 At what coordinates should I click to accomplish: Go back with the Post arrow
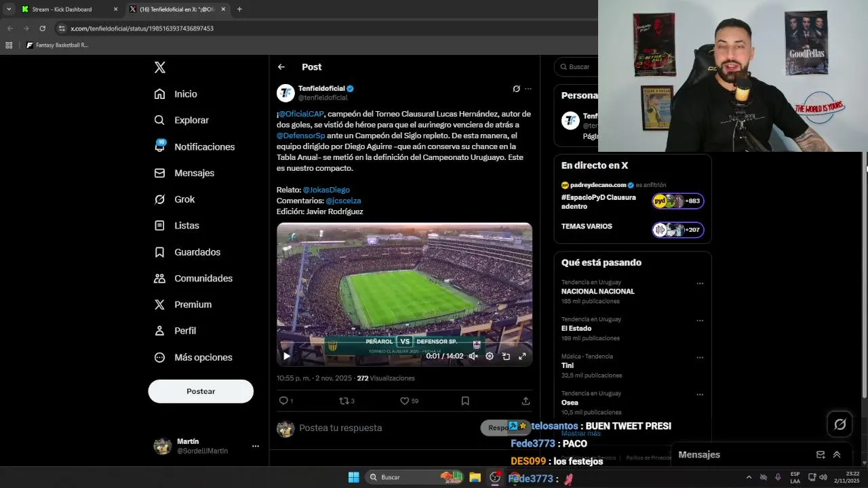coord(281,67)
